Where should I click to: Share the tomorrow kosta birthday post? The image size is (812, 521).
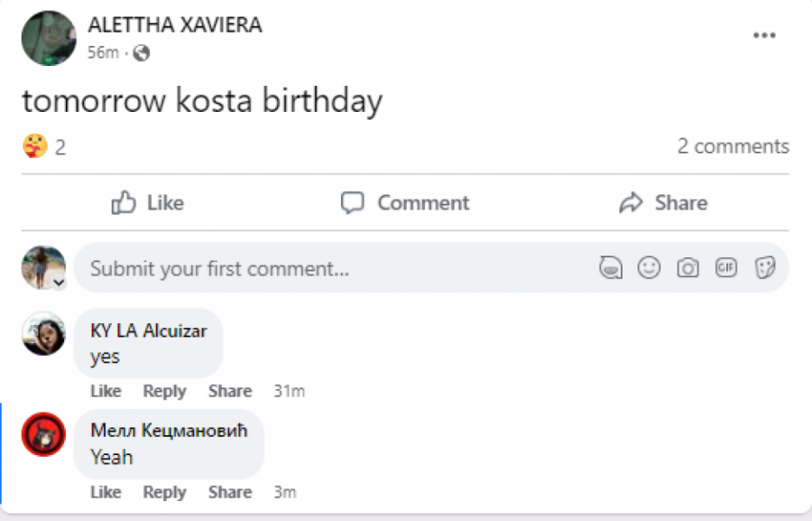(x=663, y=203)
